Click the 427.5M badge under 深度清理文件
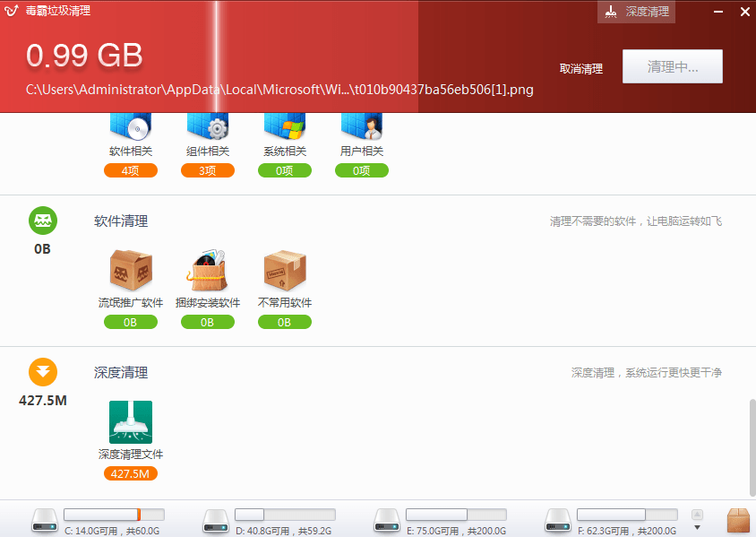Viewport: 756px width, 537px height. coord(131,472)
